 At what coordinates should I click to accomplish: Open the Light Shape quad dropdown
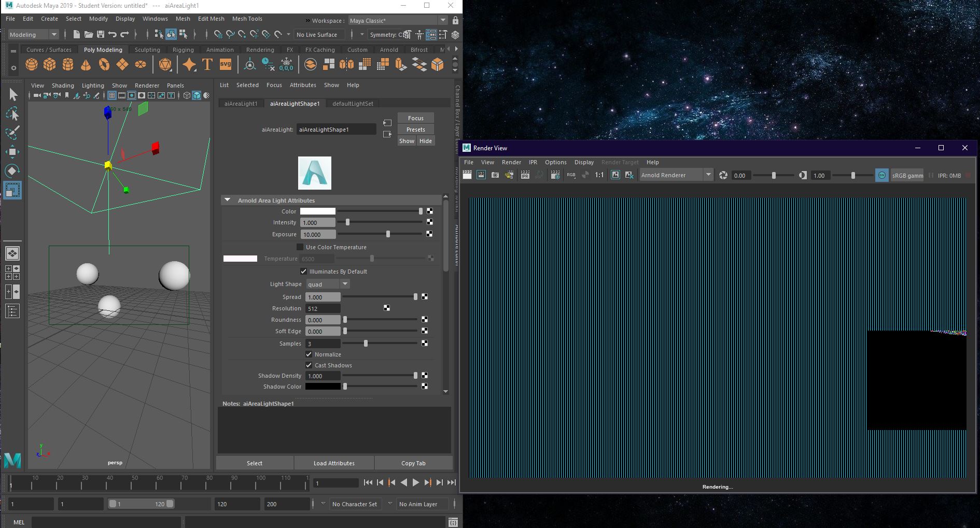pyautogui.click(x=328, y=284)
